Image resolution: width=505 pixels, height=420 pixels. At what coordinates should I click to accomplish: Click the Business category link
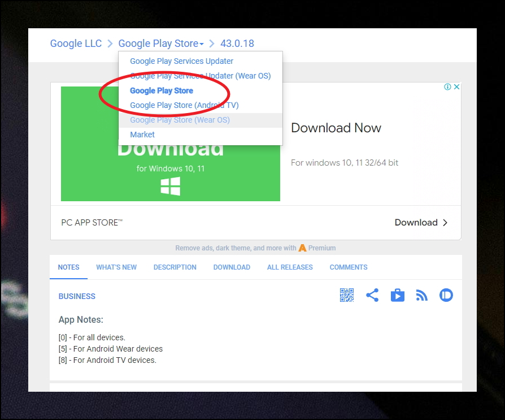click(x=77, y=296)
